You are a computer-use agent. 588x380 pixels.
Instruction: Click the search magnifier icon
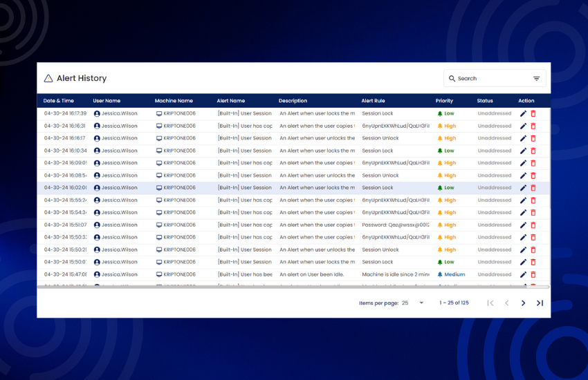452,79
